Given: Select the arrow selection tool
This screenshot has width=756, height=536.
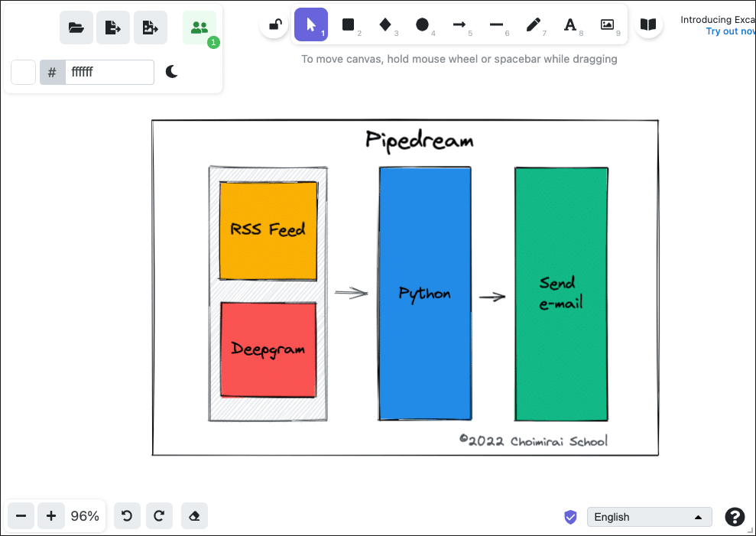Looking at the screenshot, I should [311, 24].
